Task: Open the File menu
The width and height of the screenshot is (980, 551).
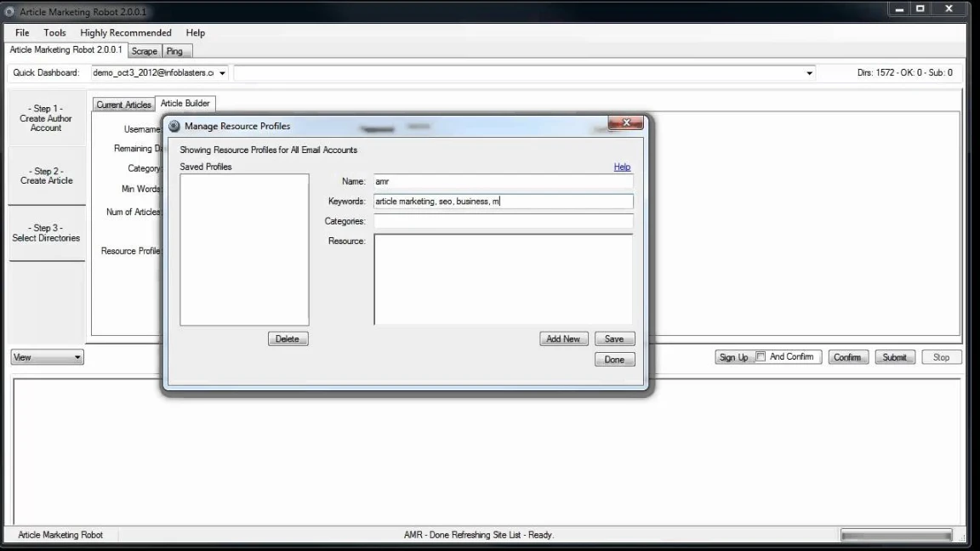Action: tap(22, 32)
